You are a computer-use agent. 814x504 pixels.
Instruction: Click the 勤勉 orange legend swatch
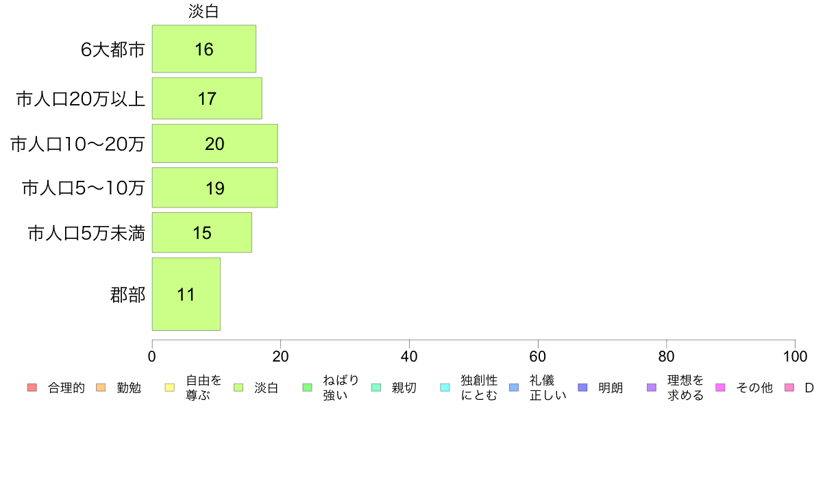coord(101,388)
